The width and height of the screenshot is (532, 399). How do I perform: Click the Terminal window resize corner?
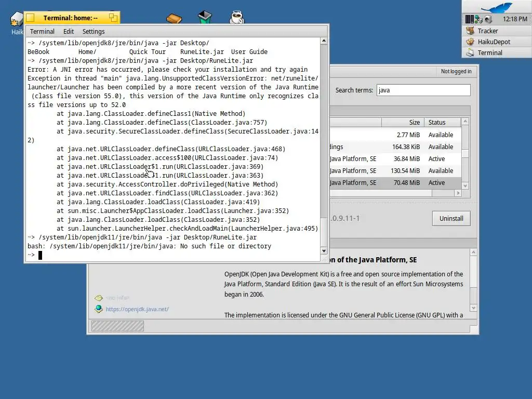(x=325, y=259)
